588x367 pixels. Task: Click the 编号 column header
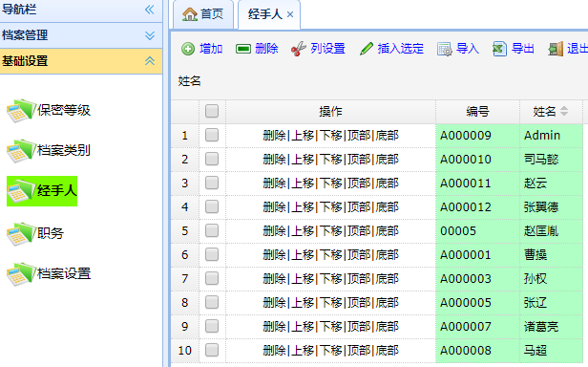477,111
